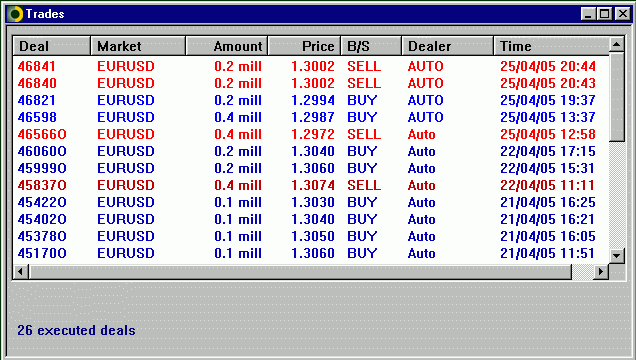This screenshot has width=636, height=360.
Task: Select deal 46840 row
Action: (x=311, y=83)
